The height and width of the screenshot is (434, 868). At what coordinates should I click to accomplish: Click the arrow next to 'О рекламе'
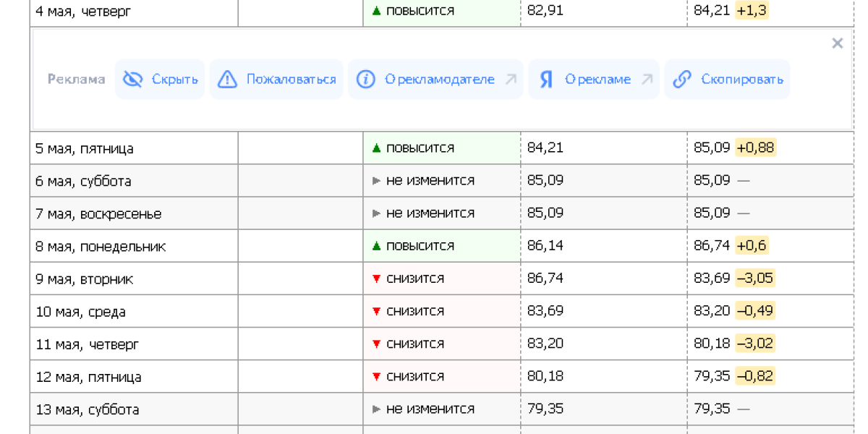pos(647,80)
